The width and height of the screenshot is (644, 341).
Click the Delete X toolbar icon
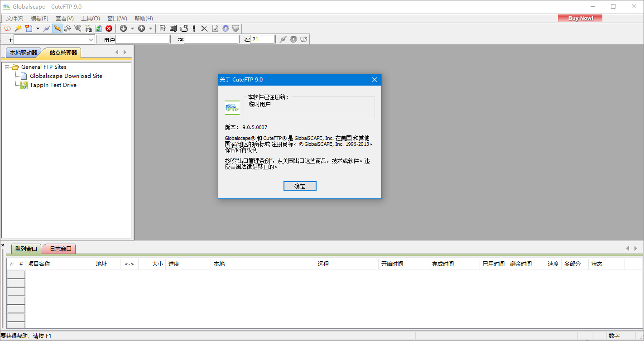204,29
